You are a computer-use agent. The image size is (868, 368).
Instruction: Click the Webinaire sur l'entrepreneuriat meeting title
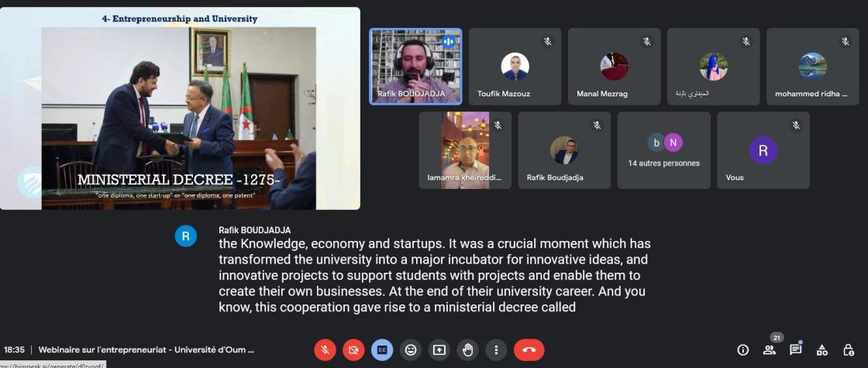coord(146,349)
